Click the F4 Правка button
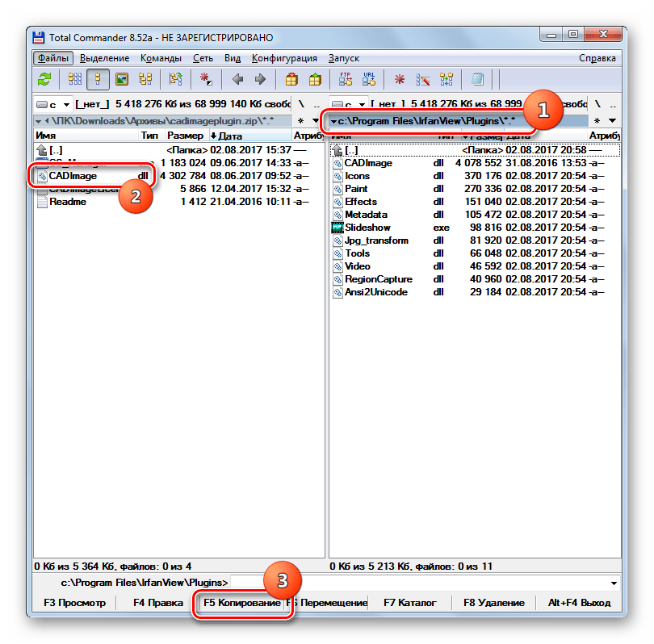This screenshot has height=644, width=654. coord(158,603)
